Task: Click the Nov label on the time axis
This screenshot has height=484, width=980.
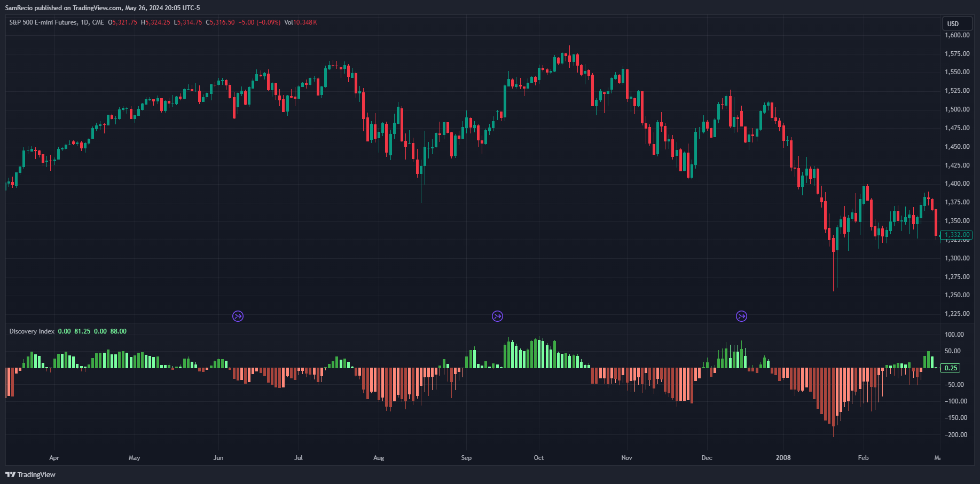Action: coord(627,458)
